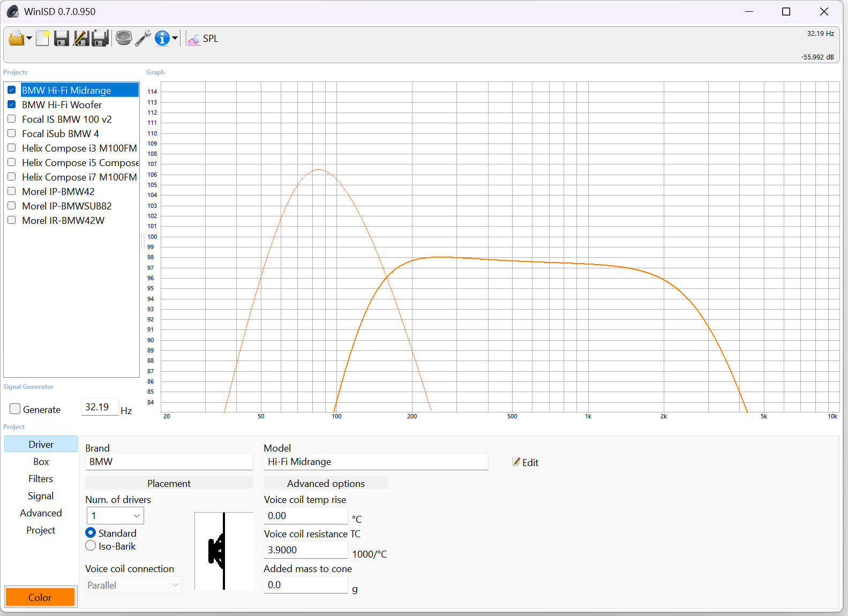Screen dimensions: 848x616
Task: Switch to the Filters tab
Action: tap(41, 478)
